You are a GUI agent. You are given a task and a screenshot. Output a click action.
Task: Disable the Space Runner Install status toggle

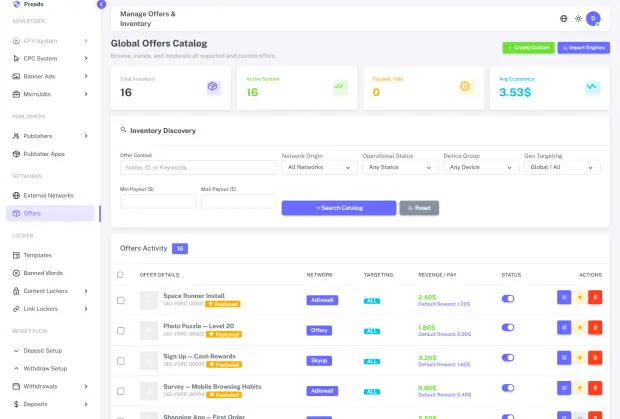pyautogui.click(x=508, y=298)
